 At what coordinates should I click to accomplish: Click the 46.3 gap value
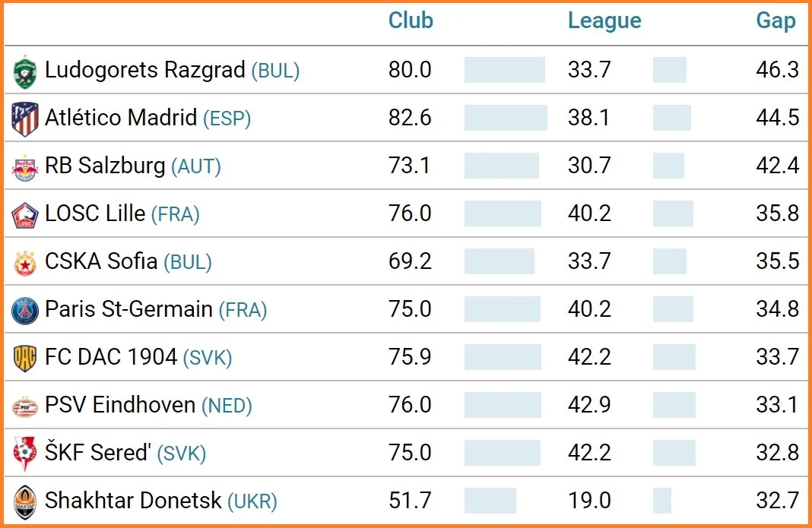coord(777,70)
